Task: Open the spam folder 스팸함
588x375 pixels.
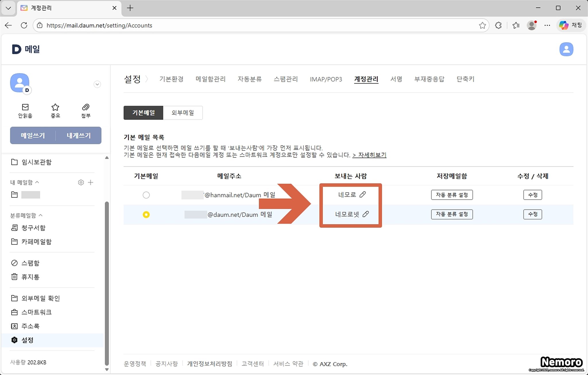Action: click(x=30, y=263)
